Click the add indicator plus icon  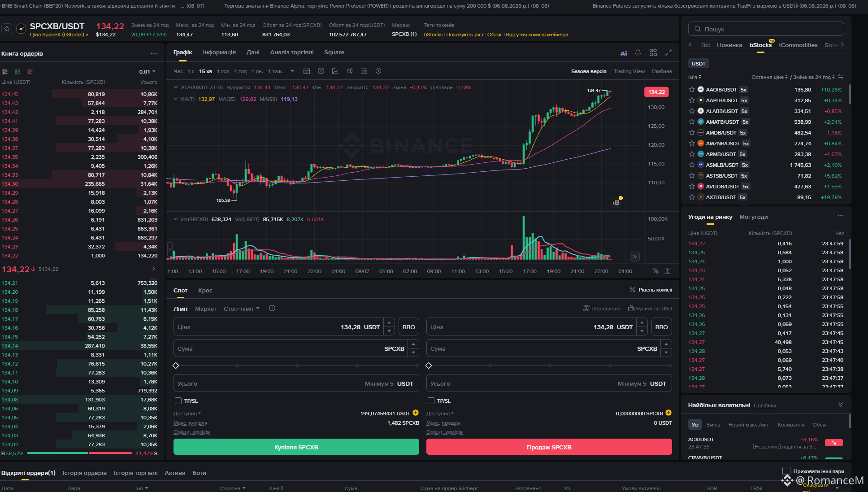tap(321, 71)
